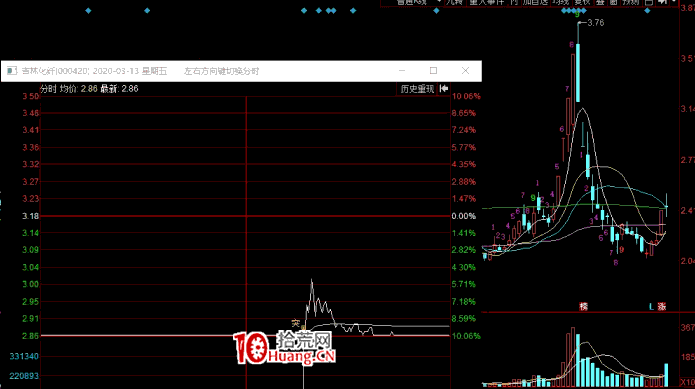Screen dimensions: 695x389
Task: Click the green 9 marker at the K-line peak
Action: [577, 15]
